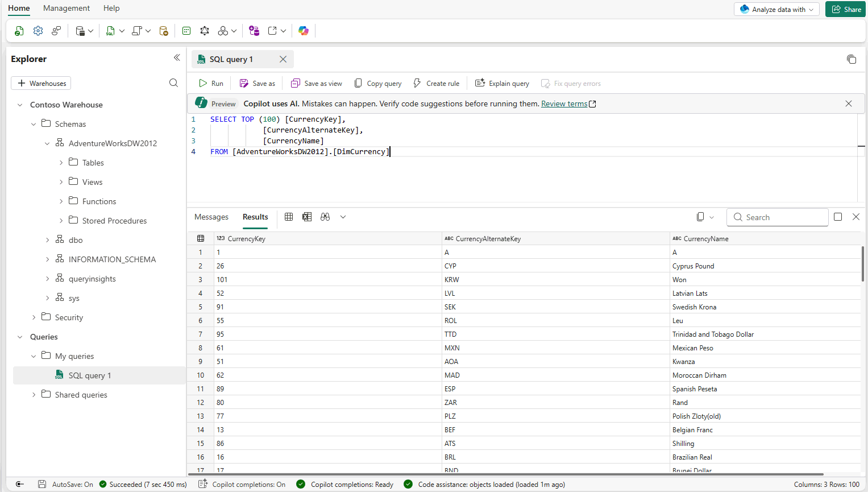
Task: Click the graph network icon in the ribbon
Action: click(205, 31)
